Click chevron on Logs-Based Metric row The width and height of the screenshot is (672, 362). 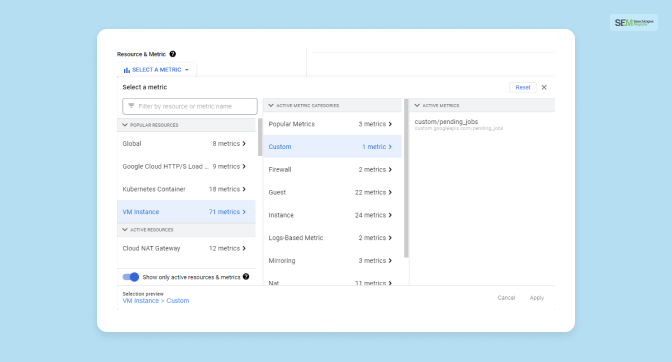coord(390,237)
